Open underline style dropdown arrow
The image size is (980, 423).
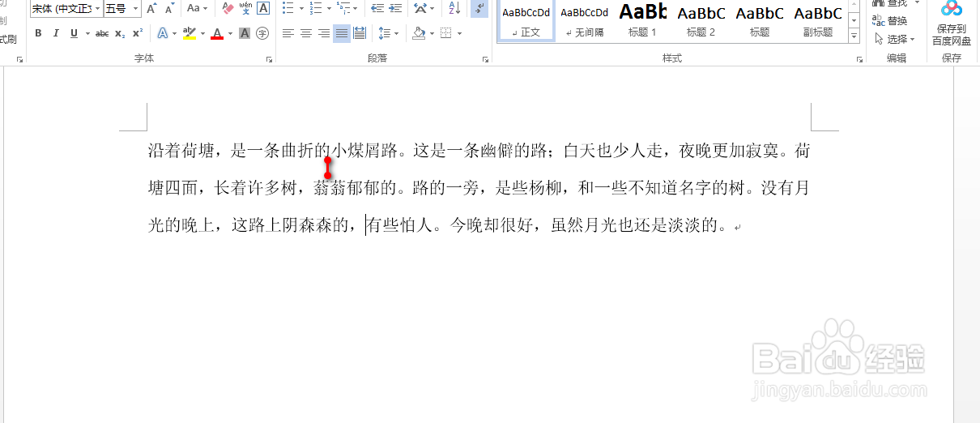click(x=86, y=33)
